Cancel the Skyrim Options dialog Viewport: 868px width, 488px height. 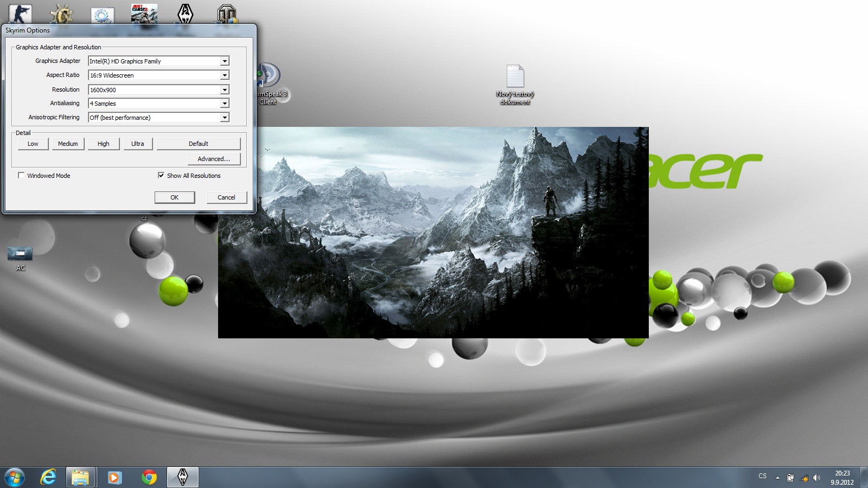pyautogui.click(x=227, y=197)
